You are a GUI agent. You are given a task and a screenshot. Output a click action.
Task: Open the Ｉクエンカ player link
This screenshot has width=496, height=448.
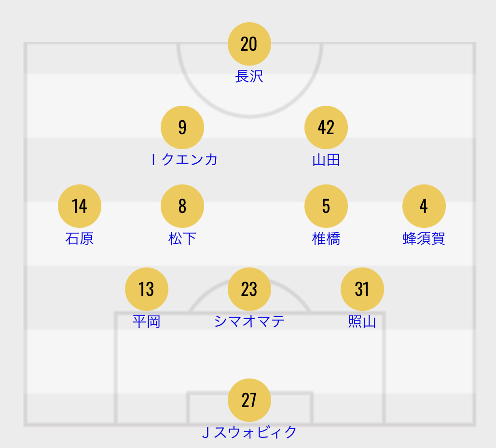(184, 160)
